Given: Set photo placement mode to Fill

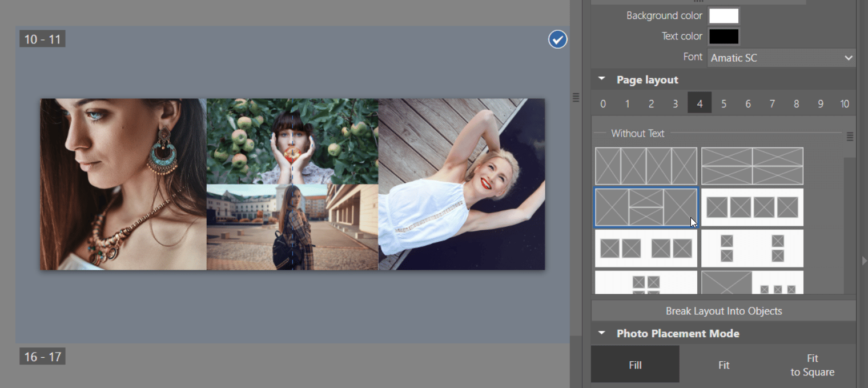Looking at the screenshot, I should (635, 365).
